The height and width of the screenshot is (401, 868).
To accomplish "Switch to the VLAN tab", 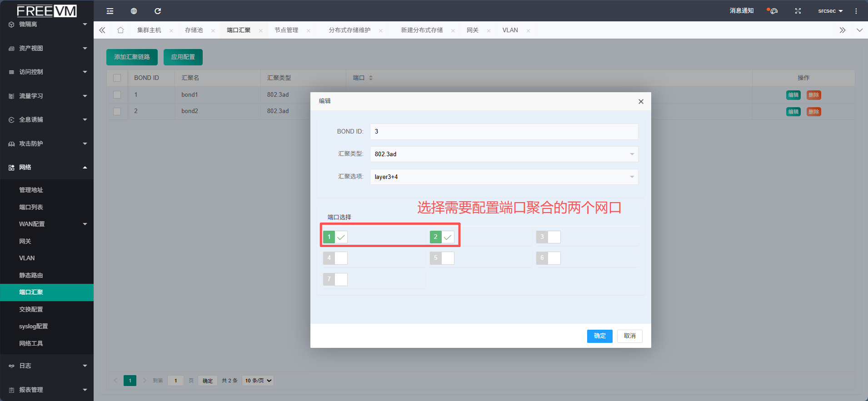I will [x=510, y=30].
